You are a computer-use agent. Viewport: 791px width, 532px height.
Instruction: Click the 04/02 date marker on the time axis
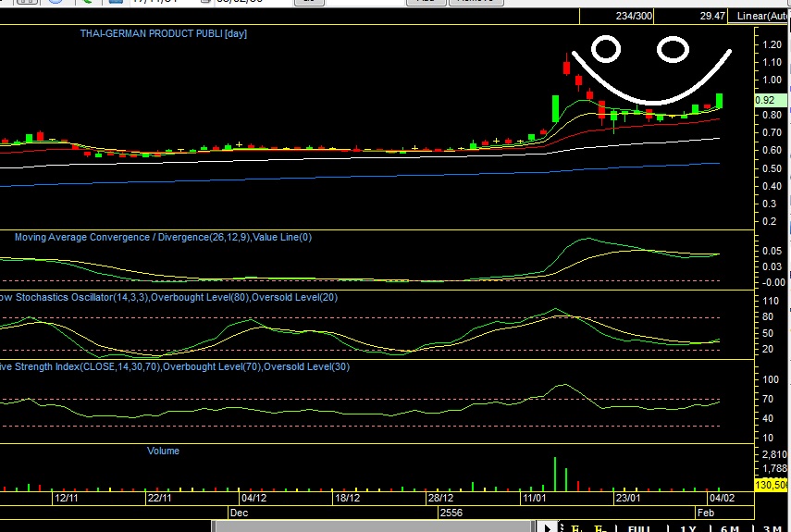(722, 498)
